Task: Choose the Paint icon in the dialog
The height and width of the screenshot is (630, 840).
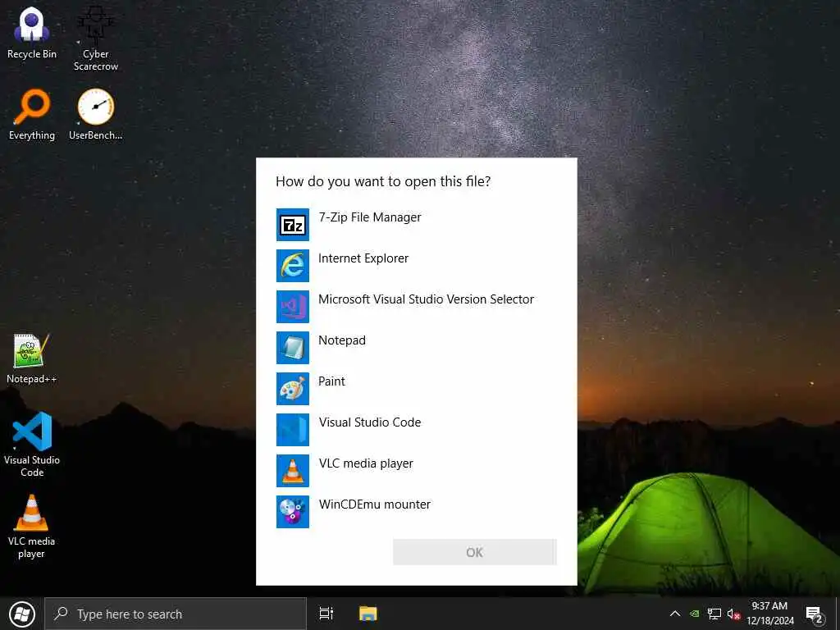Action: (x=293, y=388)
